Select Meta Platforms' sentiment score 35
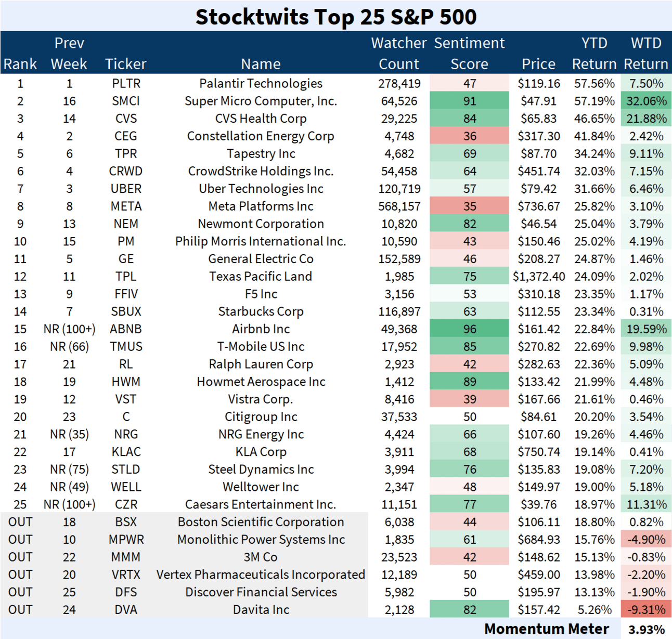Viewport: 672px width, 639px height. click(470, 206)
